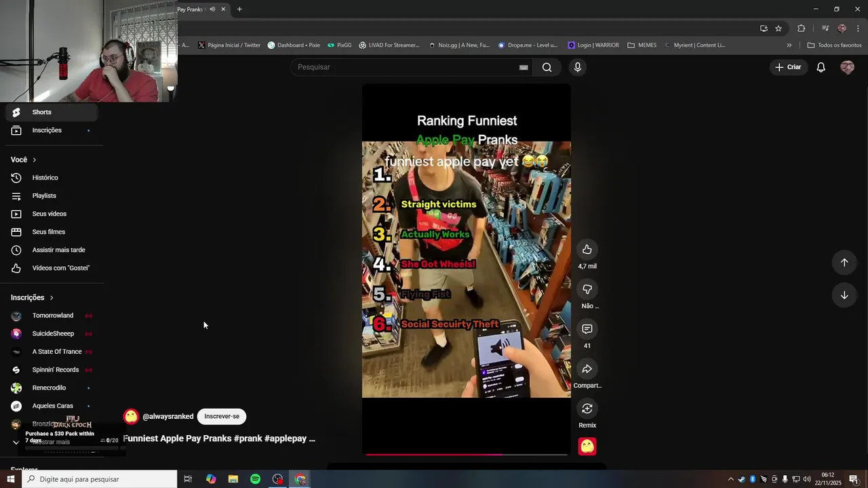Viewport: 868px width, 488px height.
Task: Expand the Inscrições channels section
Action: (x=32, y=298)
